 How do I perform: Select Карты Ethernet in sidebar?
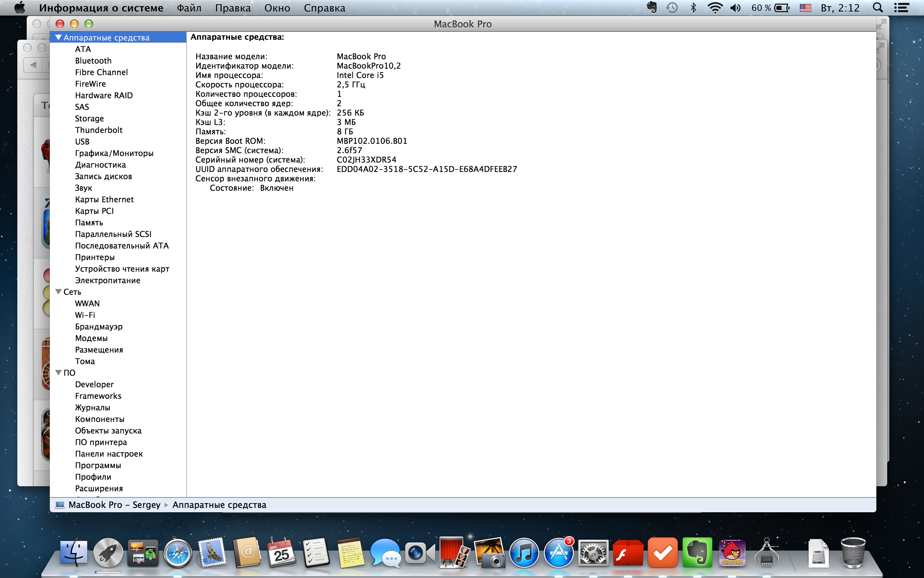[x=104, y=199]
